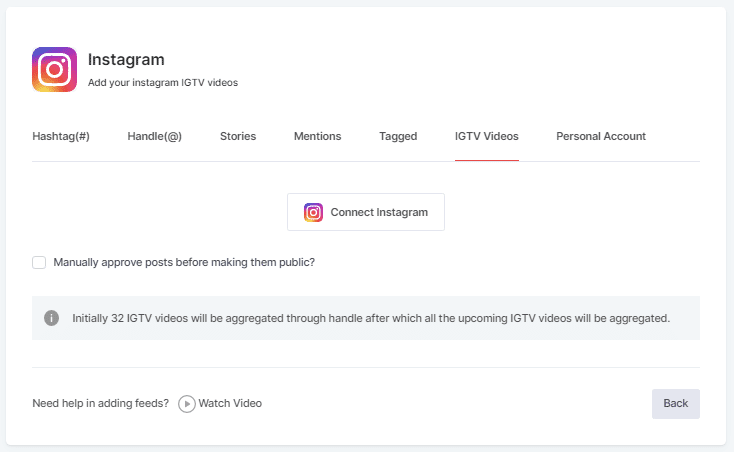Click the Instagram icon inside the Connect button

pos(314,212)
